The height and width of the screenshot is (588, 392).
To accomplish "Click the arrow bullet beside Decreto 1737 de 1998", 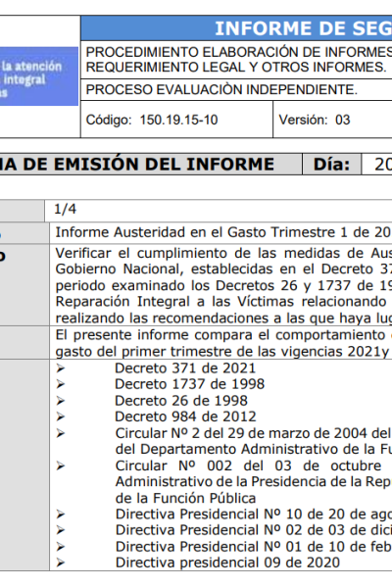I will [61, 385].
